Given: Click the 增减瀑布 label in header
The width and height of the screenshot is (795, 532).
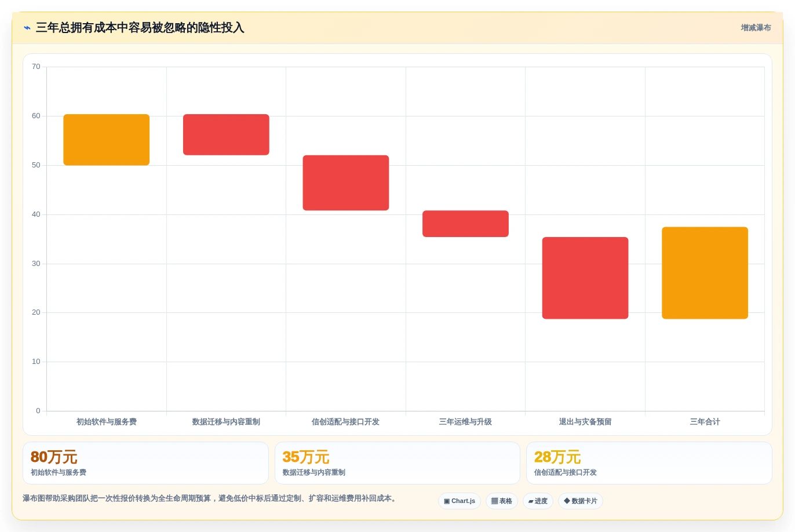Looking at the screenshot, I should pos(756,28).
